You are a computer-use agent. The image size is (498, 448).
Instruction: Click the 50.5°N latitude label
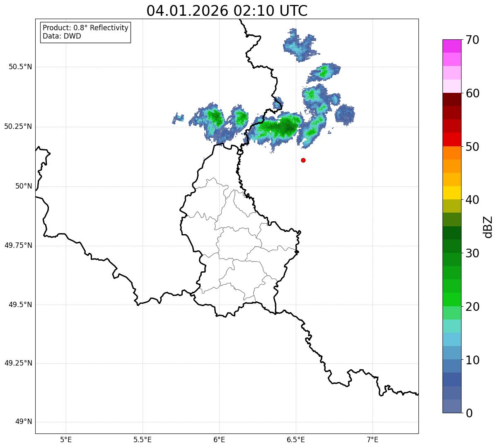click(20, 67)
